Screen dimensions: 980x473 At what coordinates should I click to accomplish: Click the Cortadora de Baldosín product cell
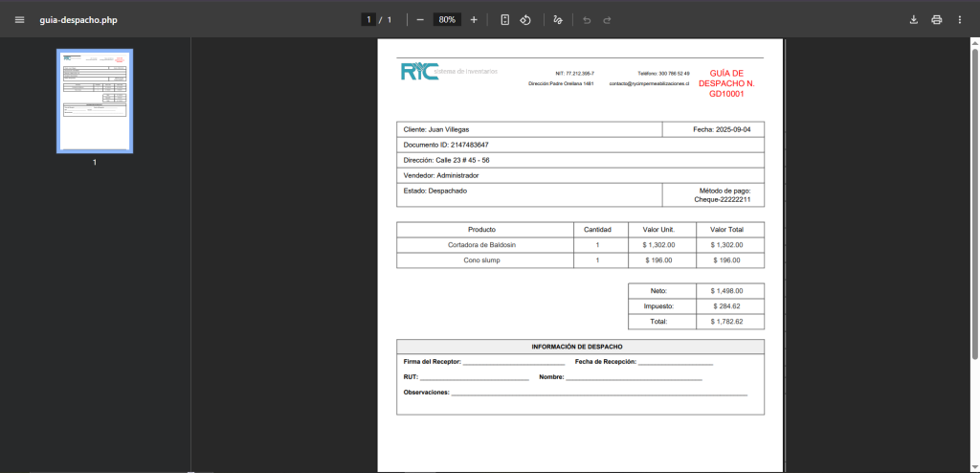pos(483,245)
